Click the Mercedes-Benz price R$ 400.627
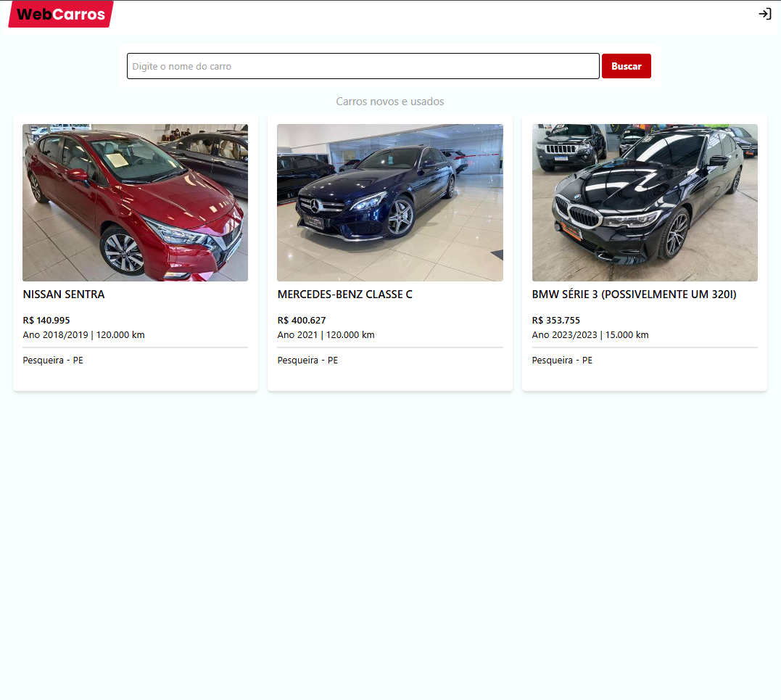Viewport: 781px width, 700px height. point(302,320)
